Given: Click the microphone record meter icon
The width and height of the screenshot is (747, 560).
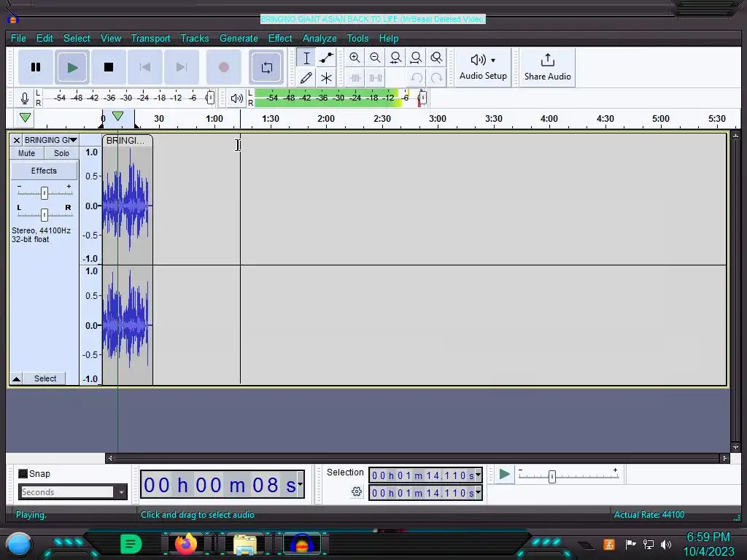Looking at the screenshot, I should (24, 98).
